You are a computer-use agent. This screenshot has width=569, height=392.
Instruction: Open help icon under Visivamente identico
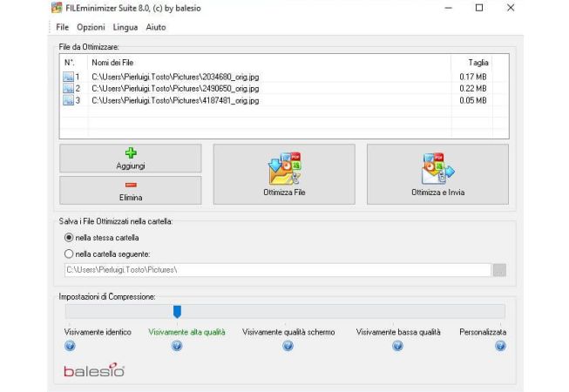(70, 346)
